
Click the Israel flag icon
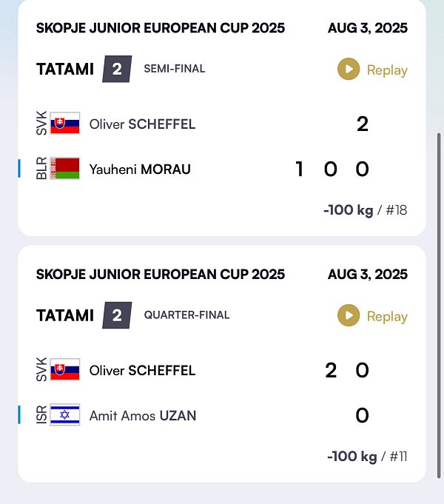pos(65,414)
